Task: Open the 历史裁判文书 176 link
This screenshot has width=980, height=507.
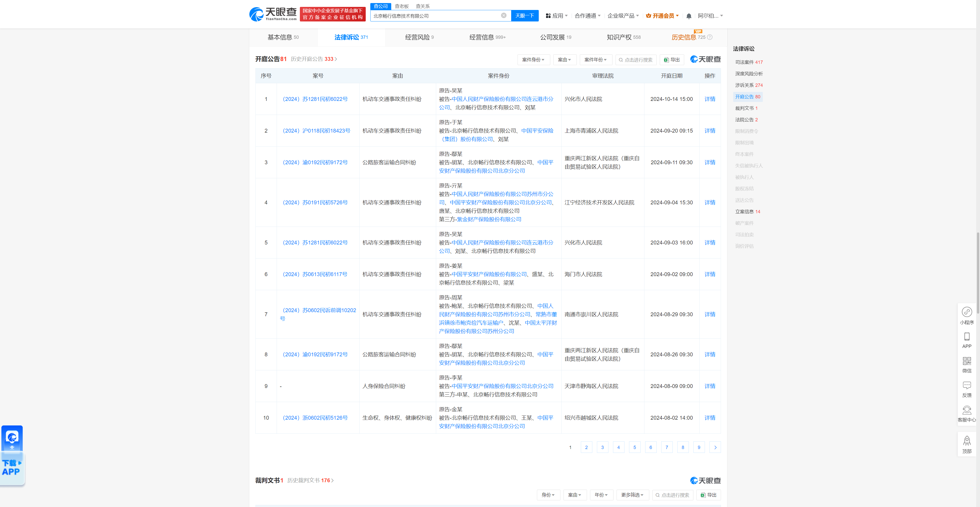Action: pos(310,480)
